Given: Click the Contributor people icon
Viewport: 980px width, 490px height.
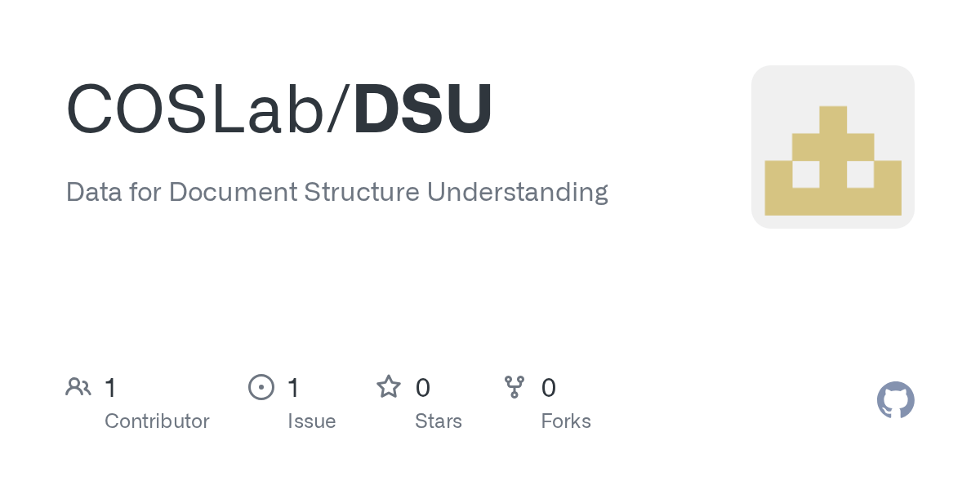Looking at the screenshot, I should (x=78, y=387).
